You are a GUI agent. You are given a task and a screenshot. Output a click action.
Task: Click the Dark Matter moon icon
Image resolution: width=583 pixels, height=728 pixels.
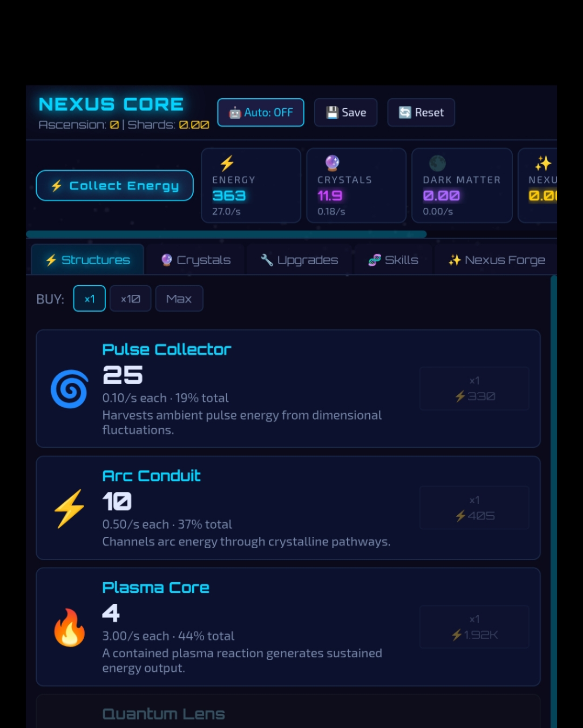coord(437,163)
